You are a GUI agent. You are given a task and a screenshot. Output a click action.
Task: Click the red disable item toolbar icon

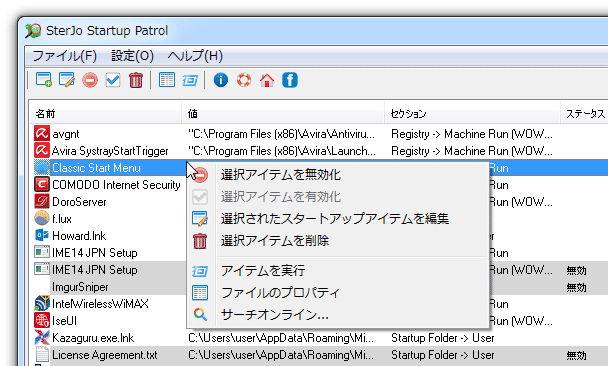90,80
